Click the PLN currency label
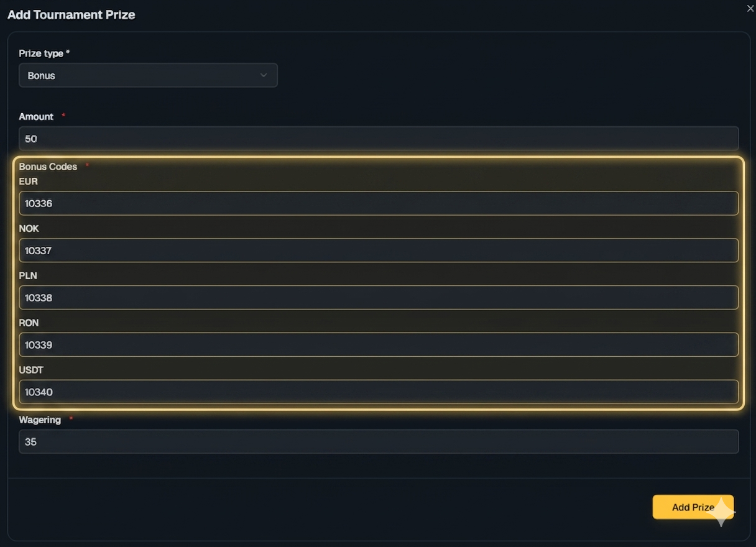The height and width of the screenshot is (547, 756). coord(28,275)
